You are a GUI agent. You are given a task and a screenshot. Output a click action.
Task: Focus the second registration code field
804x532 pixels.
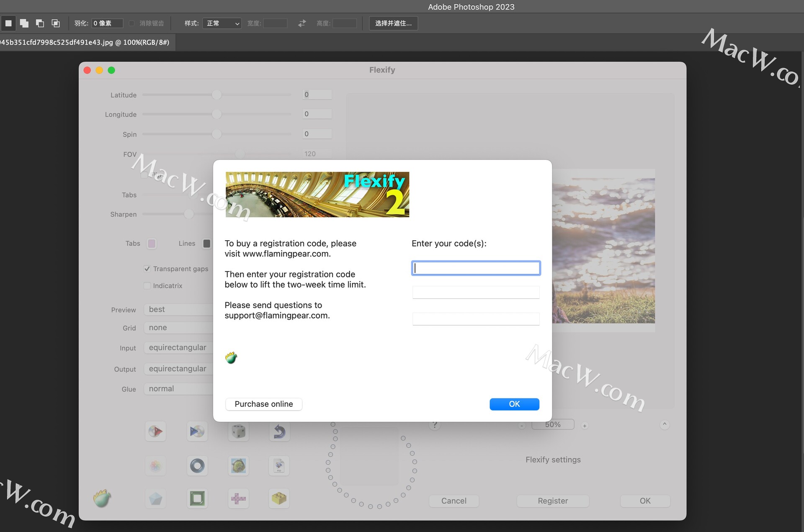[476, 292]
